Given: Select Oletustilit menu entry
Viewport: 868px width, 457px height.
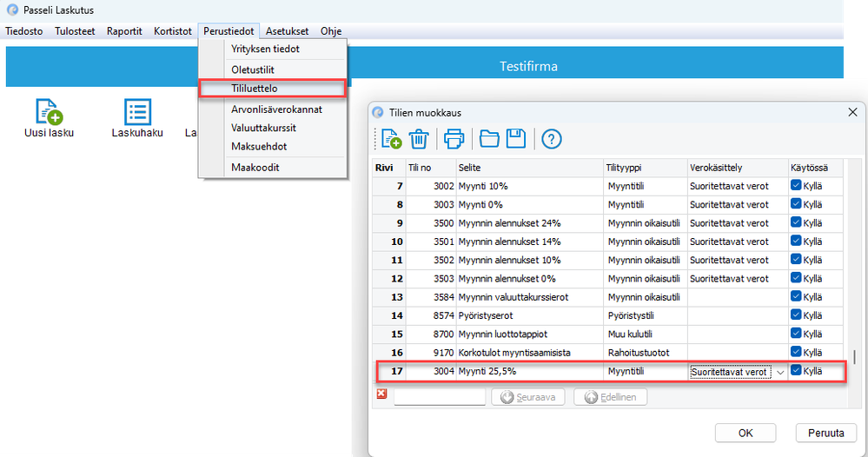Looking at the screenshot, I should [x=272, y=70].
